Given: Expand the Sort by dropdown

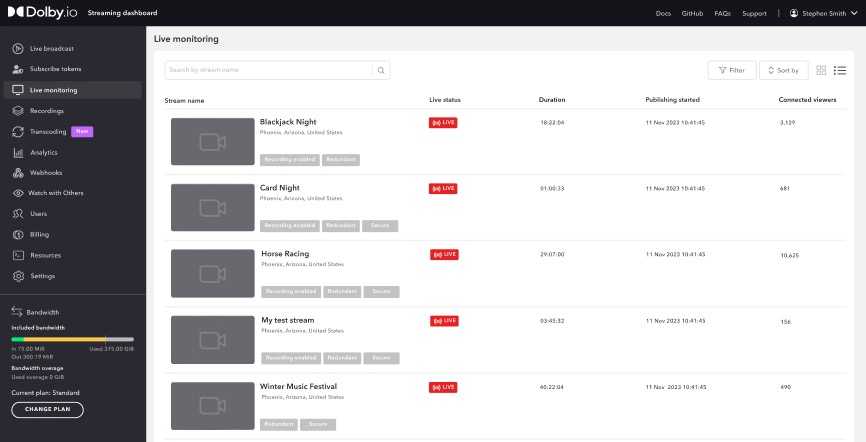Looking at the screenshot, I should 783,70.
